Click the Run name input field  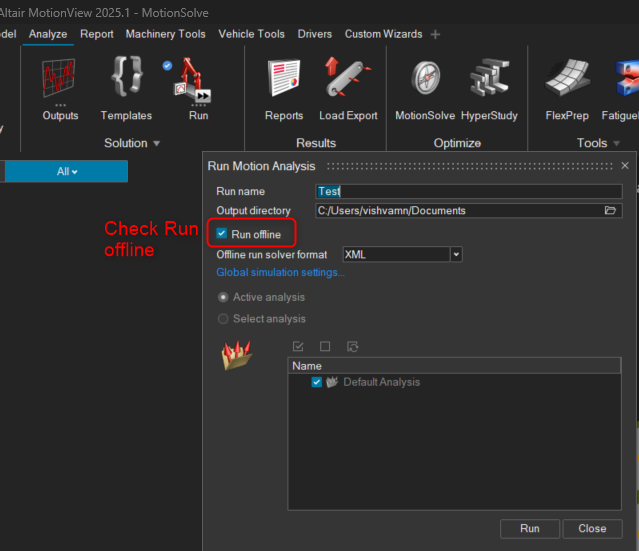469,191
